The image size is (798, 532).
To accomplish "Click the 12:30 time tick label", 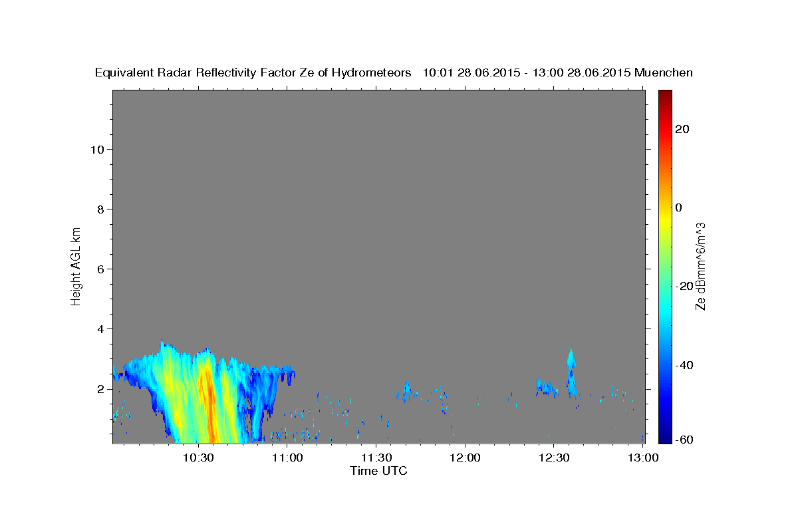I will click(553, 458).
